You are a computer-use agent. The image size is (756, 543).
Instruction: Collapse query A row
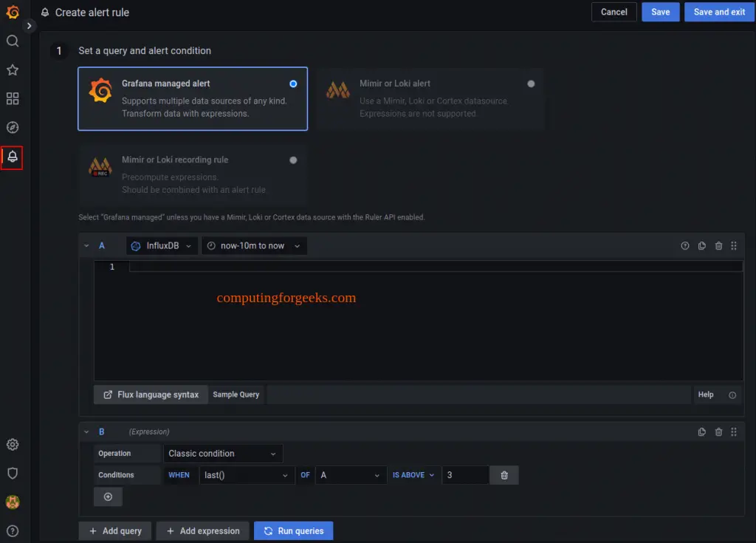(x=86, y=246)
